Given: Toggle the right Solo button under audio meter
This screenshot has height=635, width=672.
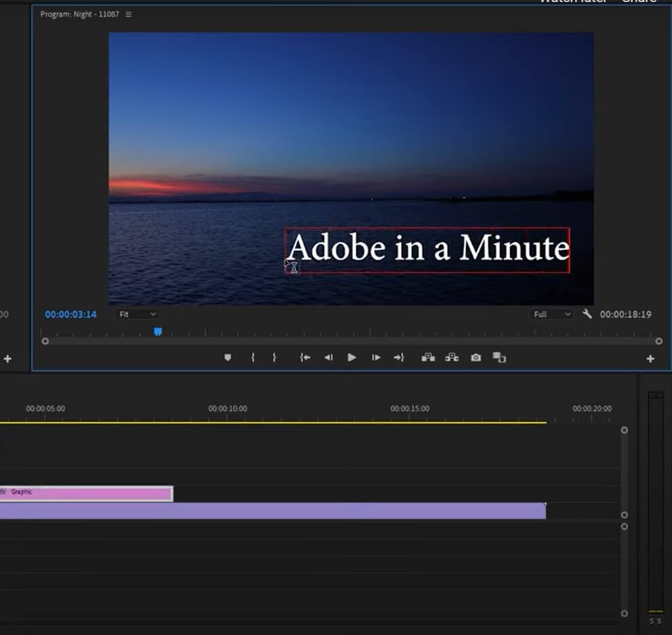Looking at the screenshot, I should (x=659, y=621).
